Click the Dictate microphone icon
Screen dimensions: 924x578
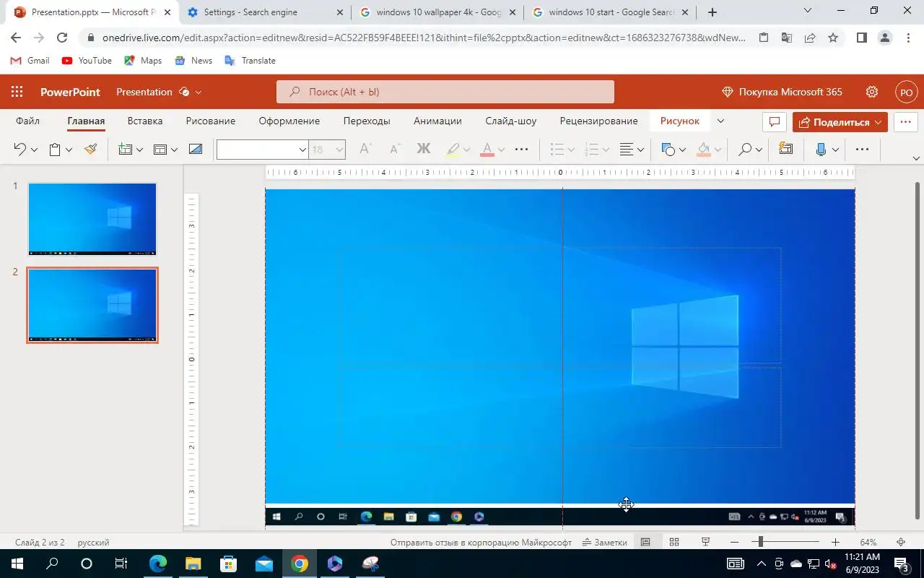pyautogui.click(x=821, y=150)
